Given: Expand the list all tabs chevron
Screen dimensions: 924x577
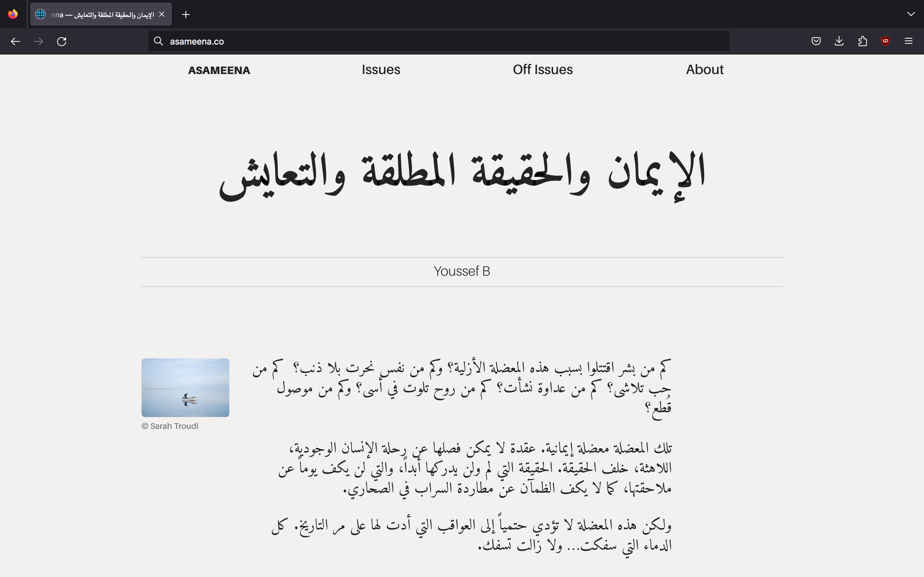Looking at the screenshot, I should (x=911, y=14).
